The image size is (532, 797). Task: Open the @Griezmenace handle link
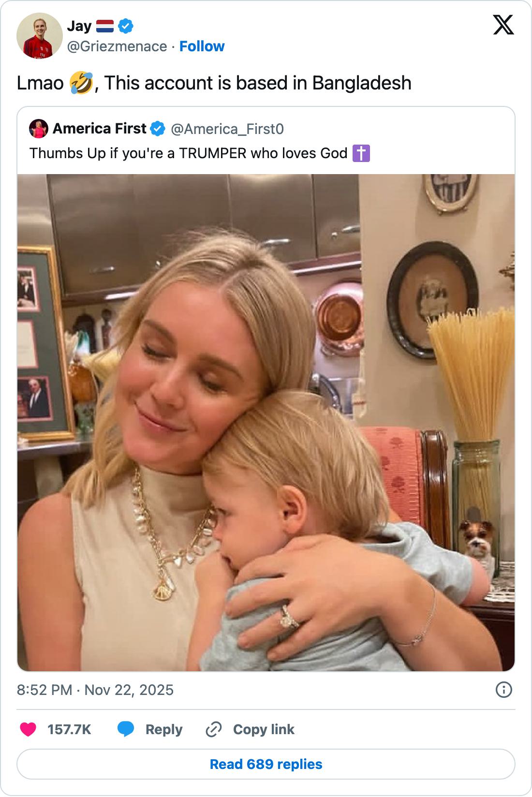click(x=117, y=46)
